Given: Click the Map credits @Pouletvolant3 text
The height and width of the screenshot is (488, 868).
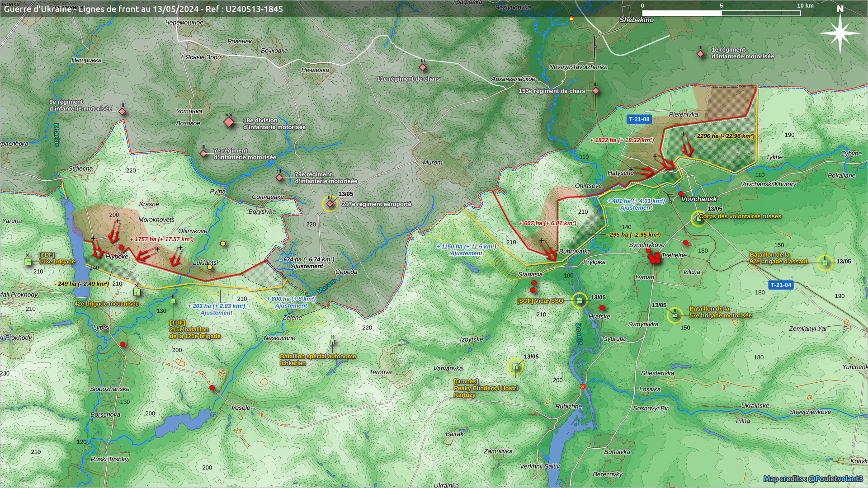Looking at the screenshot, I should [813, 479].
